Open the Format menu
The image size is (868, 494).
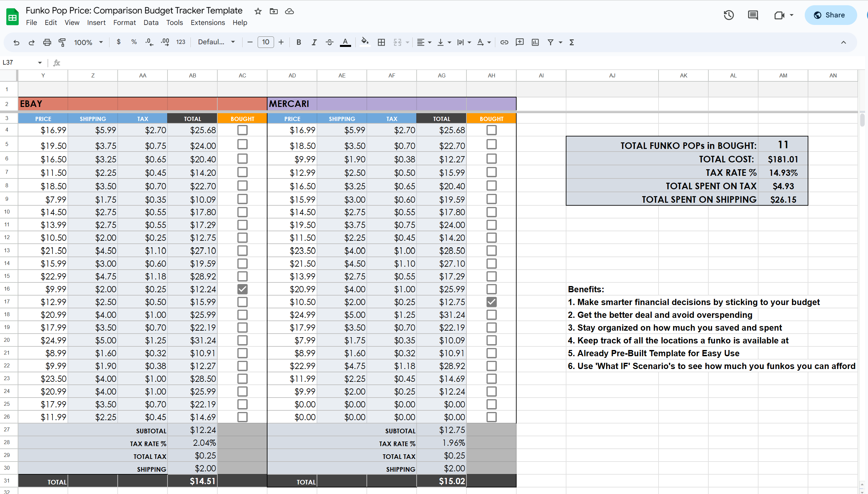tap(124, 22)
